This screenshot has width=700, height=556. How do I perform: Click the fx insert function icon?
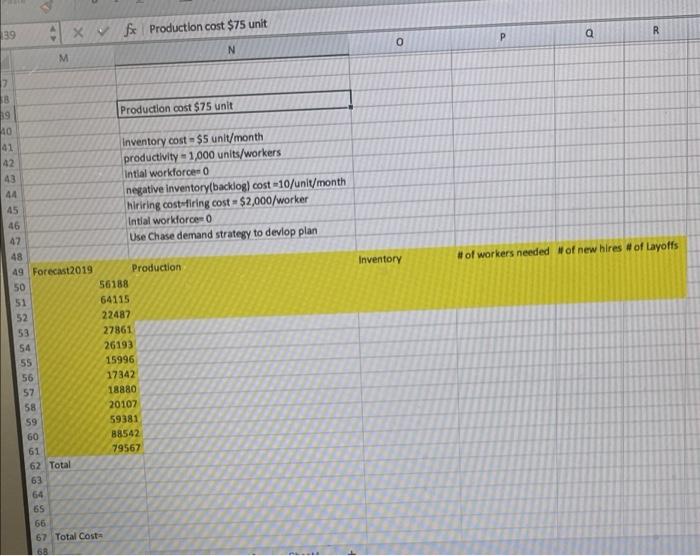click(130, 30)
